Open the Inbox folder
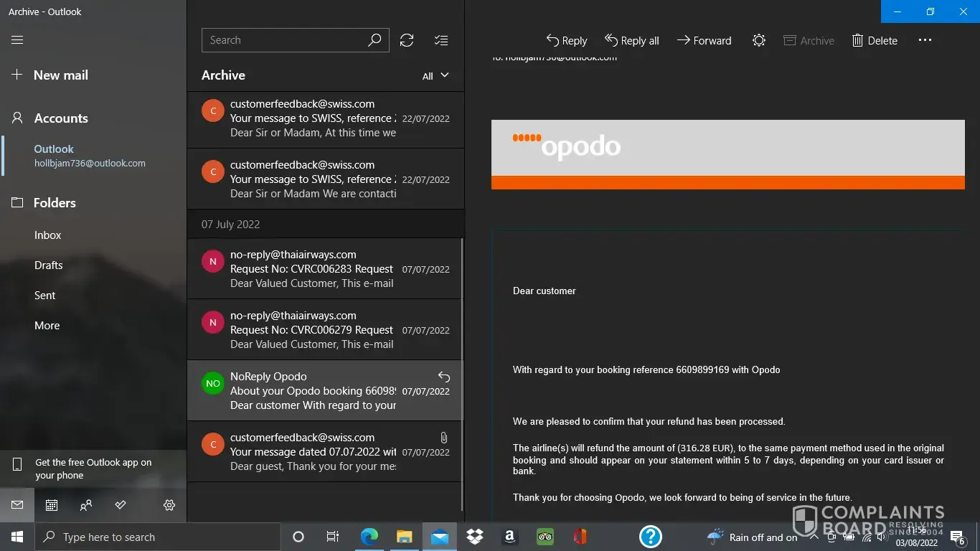 47,235
